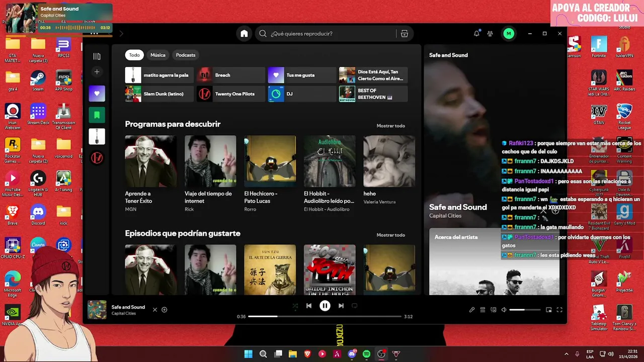The width and height of the screenshot is (644, 362).
Task: Open the DJ shortcut tile
Action: [302, 94]
